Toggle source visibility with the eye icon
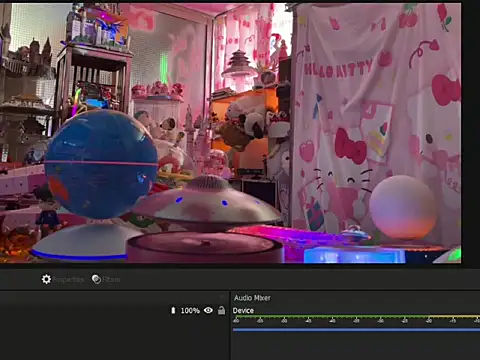Screen dimensions: 480x360 [208, 310]
